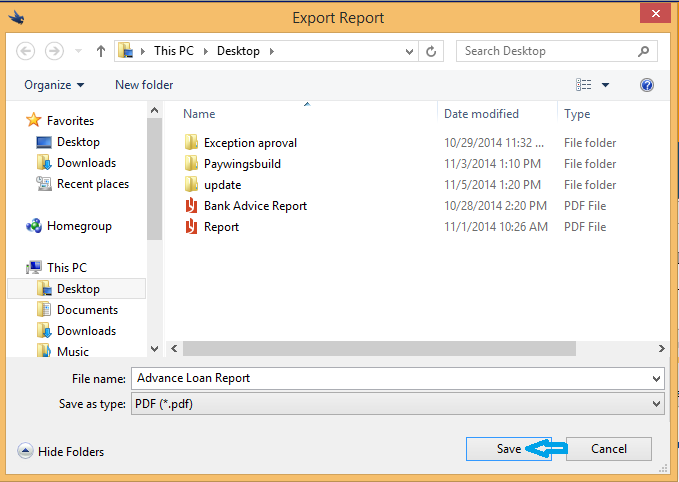The image size is (679, 482).
Task: Select Downloads under Favorites
Action: (86, 163)
